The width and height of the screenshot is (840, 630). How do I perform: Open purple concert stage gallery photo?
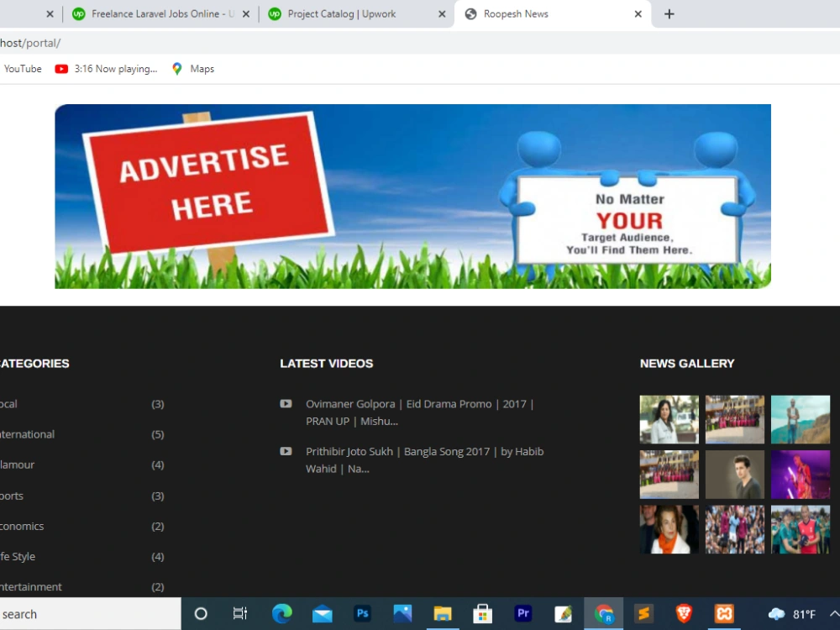(801, 475)
